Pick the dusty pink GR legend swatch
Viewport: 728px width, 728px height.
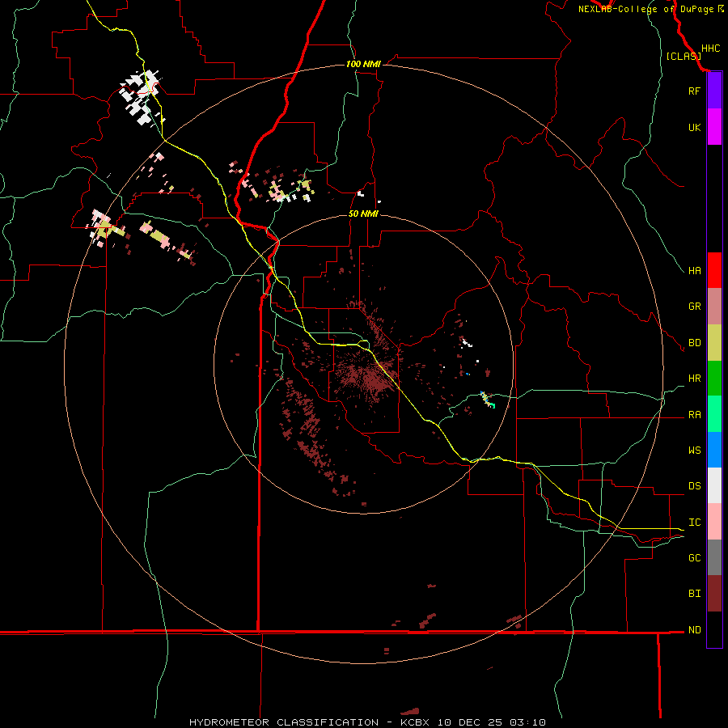pyautogui.click(x=714, y=307)
